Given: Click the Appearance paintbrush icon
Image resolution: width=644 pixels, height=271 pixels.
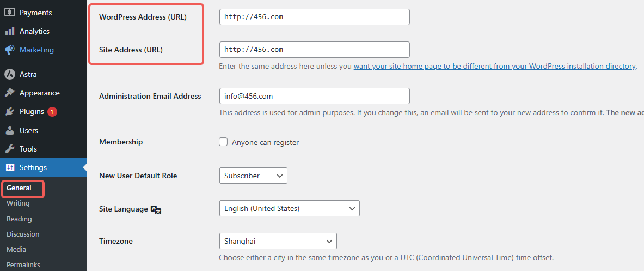Looking at the screenshot, I should [10, 93].
